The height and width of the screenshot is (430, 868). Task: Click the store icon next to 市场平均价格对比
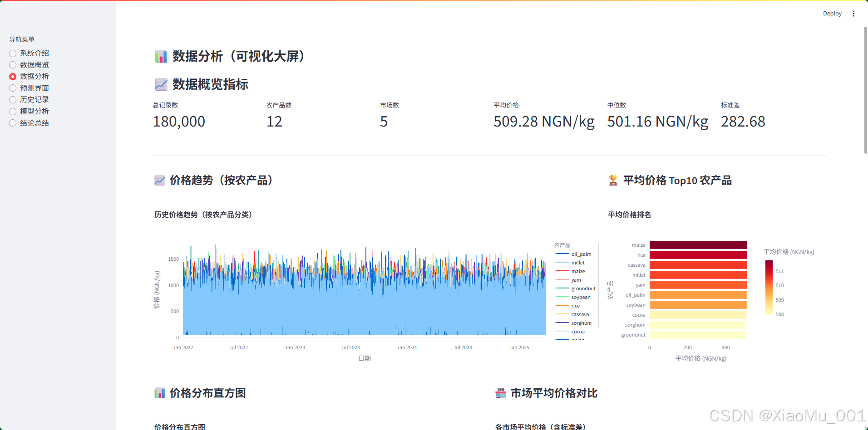pos(500,393)
